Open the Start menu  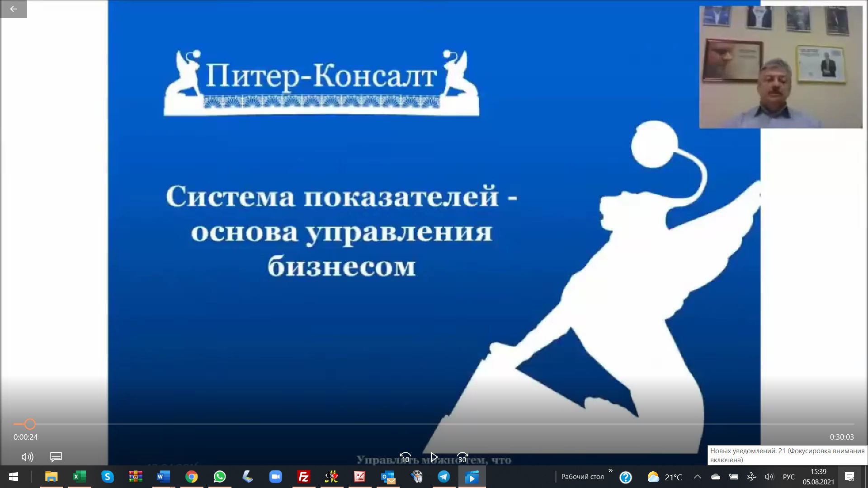13,477
